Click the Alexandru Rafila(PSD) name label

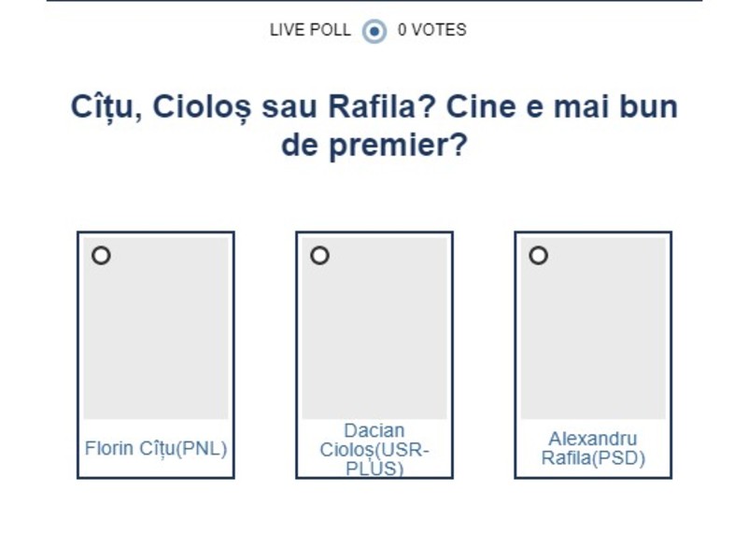(x=592, y=449)
